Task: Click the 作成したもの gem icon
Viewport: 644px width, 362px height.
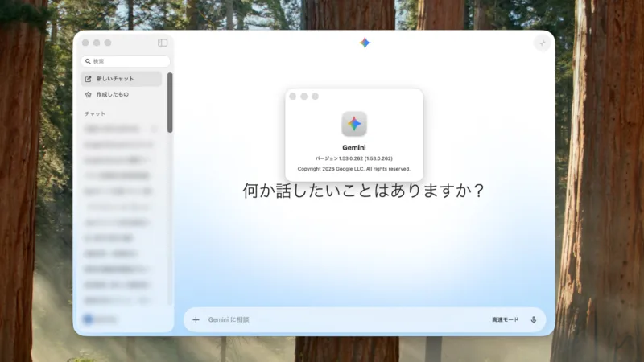Action: coord(88,94)
